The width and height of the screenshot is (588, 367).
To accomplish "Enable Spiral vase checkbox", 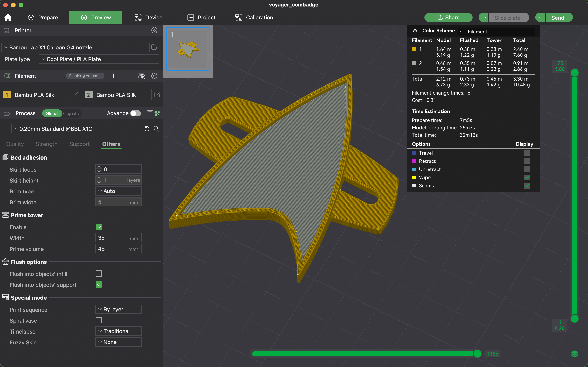I will point(99,320).
